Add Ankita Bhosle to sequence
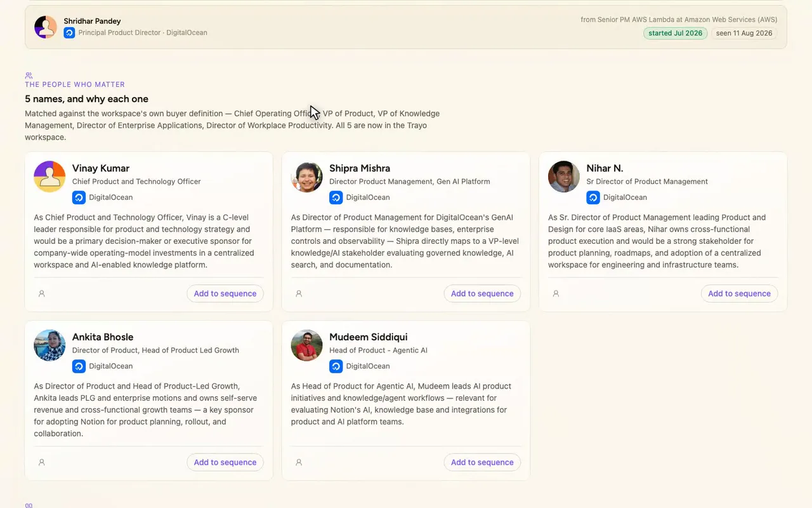This screenshot has width=812, height=508. (225, 462)
